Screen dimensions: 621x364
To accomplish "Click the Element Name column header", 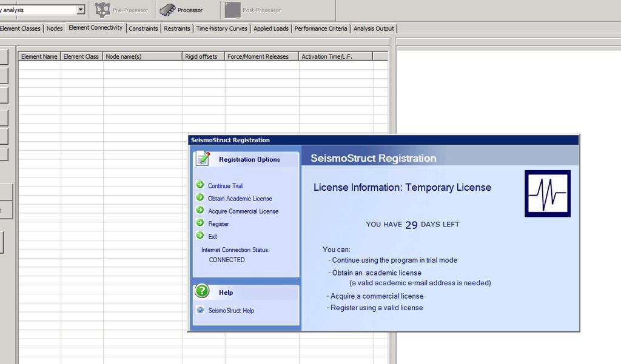I will coord(39,56).
